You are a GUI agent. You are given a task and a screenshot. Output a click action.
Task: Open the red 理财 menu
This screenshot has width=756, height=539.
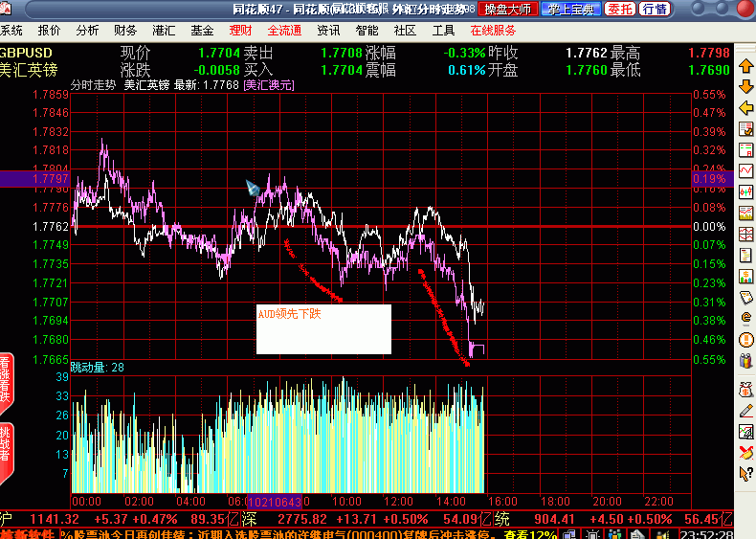point(240,31)
